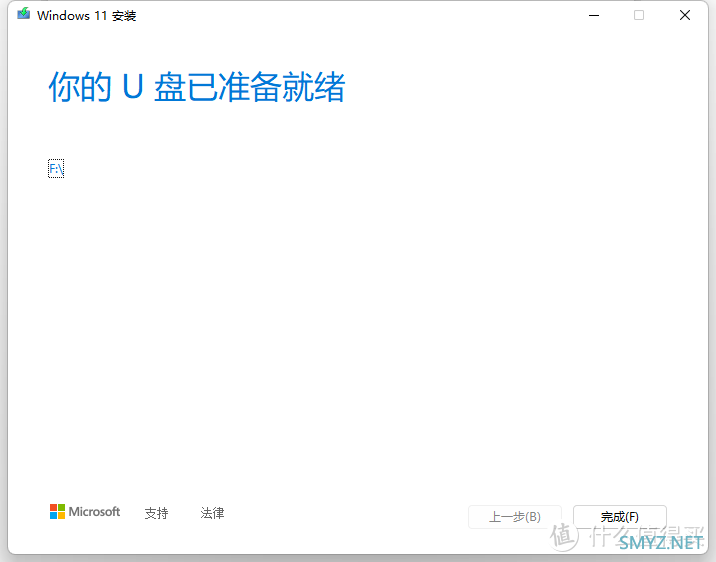Viewport: 716px width, 562px height.
Task: Click the Windows 11 setup icon in title bar
Action: (24, 15)
